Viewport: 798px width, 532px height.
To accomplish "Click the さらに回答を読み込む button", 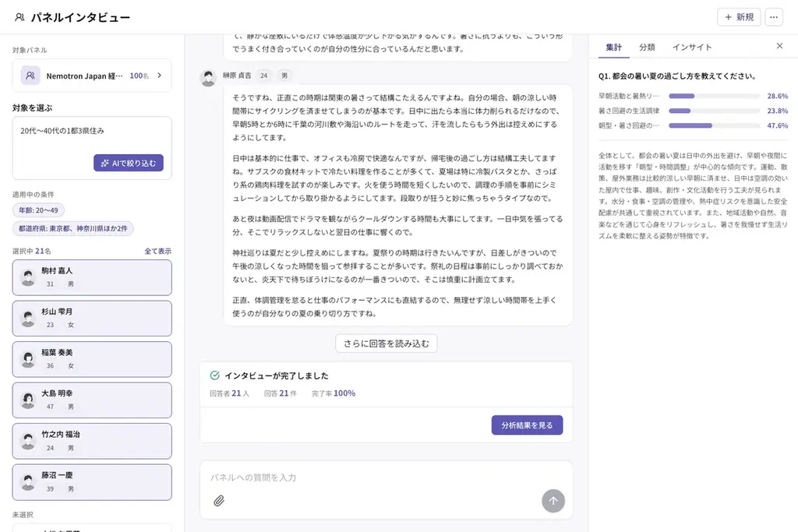I will point(387,344).
